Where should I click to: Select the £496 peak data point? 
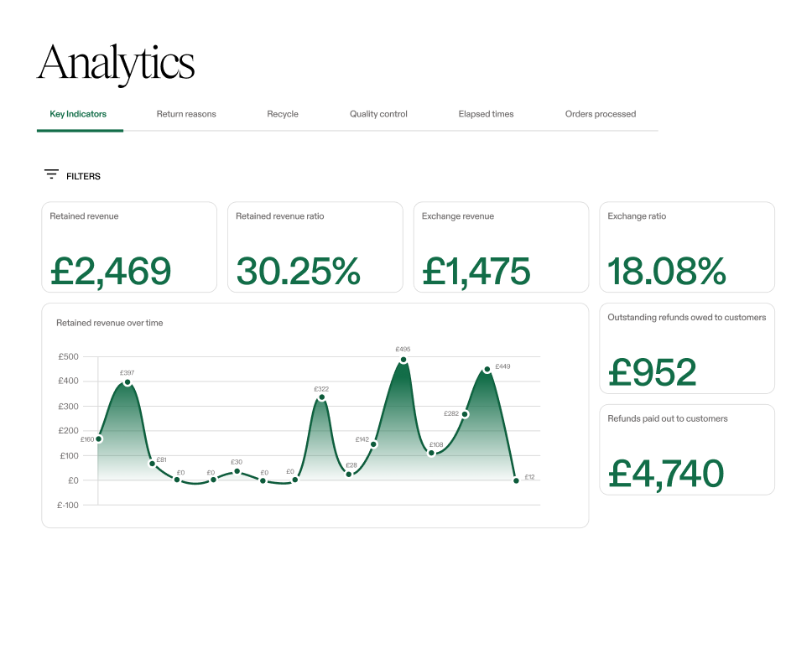click(x=404, y=360)
